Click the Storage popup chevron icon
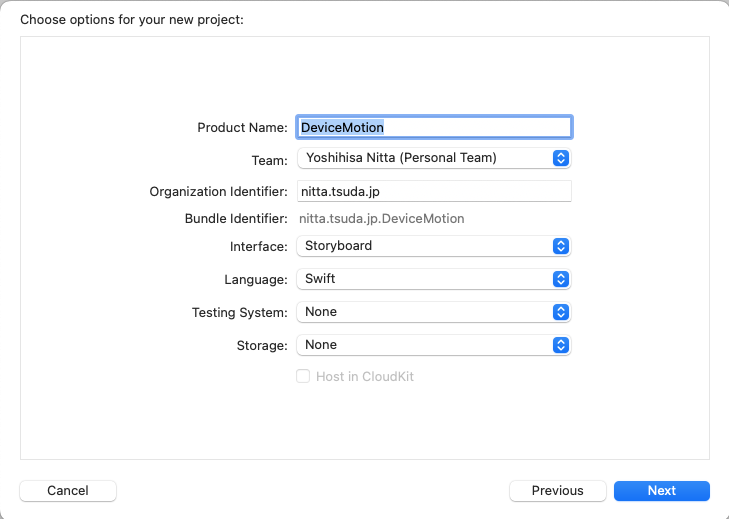The width and height of the screenshot is (729, 519). point(561,345)
